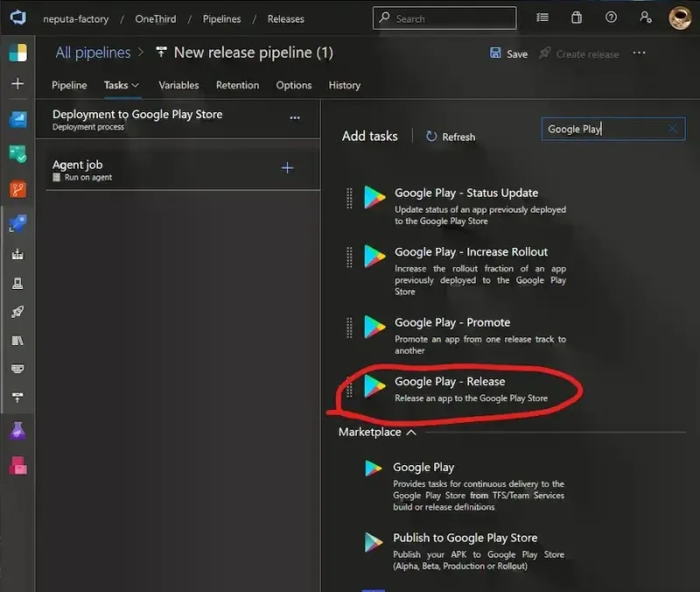Click the Save button
Image resolution: width=700 pixels, height=592 pixels.
click(508, 53)
